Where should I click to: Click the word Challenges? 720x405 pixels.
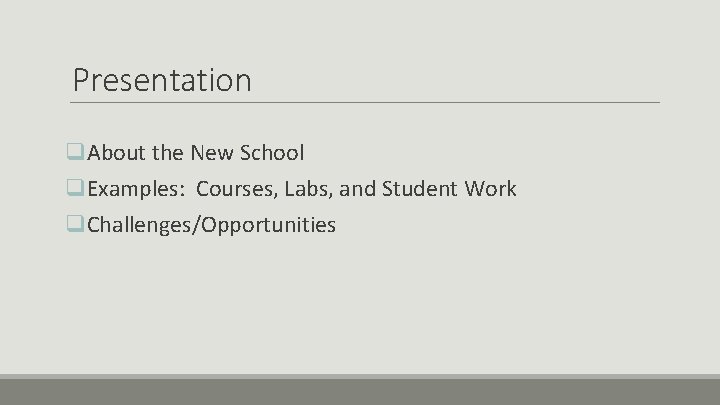click(142, 225)
